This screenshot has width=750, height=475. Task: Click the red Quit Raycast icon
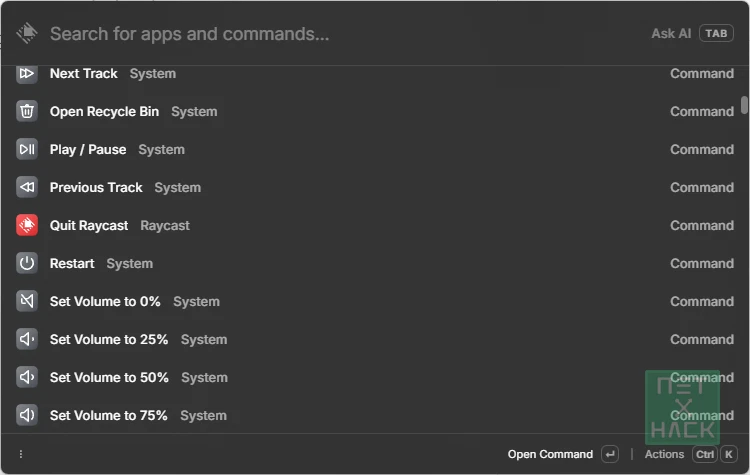[x=27, y=225]
